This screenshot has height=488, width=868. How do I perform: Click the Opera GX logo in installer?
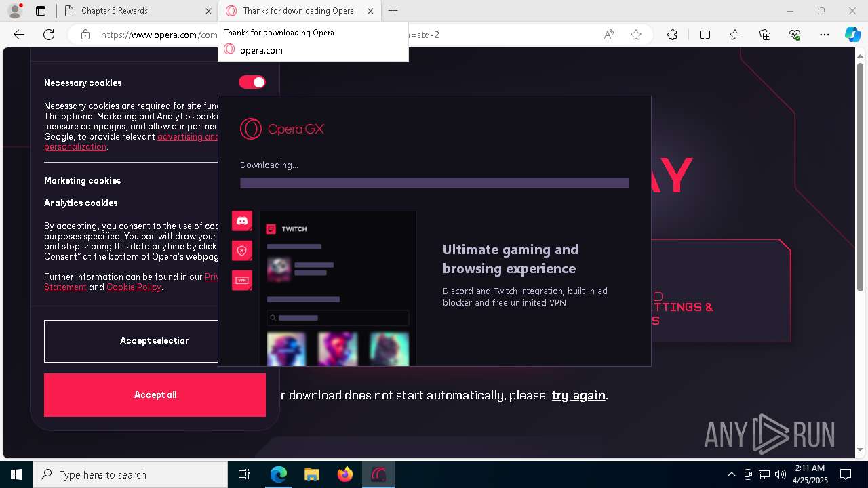coord(282,129)
